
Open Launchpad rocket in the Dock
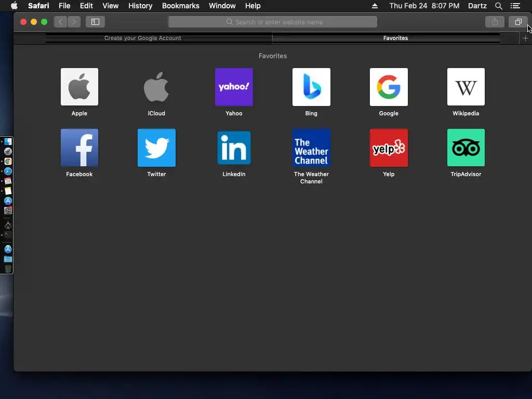click(8, 151)
